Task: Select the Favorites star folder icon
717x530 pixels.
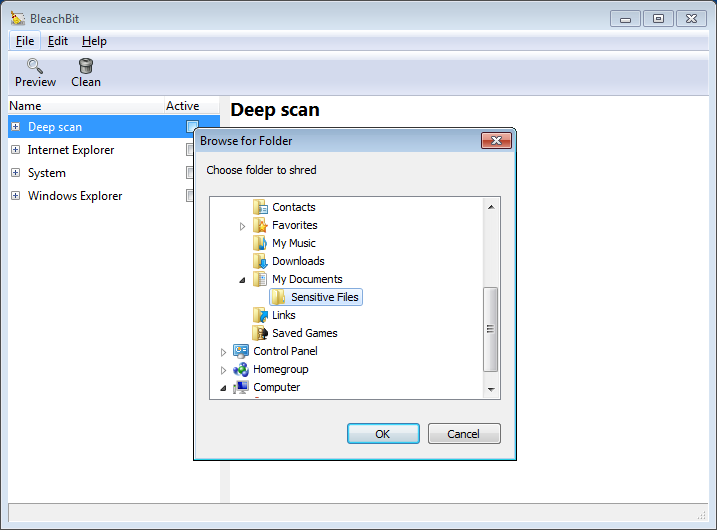Action: tap(260, 225)
